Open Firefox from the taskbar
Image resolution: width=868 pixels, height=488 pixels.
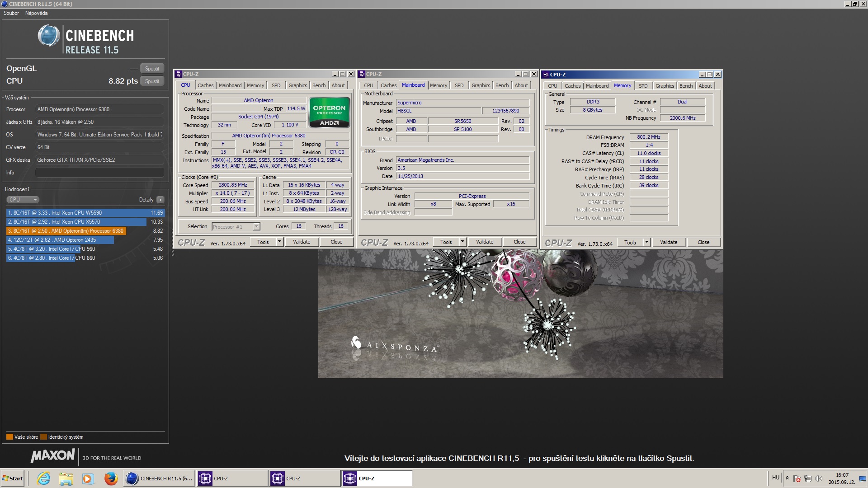click(111, 479)
